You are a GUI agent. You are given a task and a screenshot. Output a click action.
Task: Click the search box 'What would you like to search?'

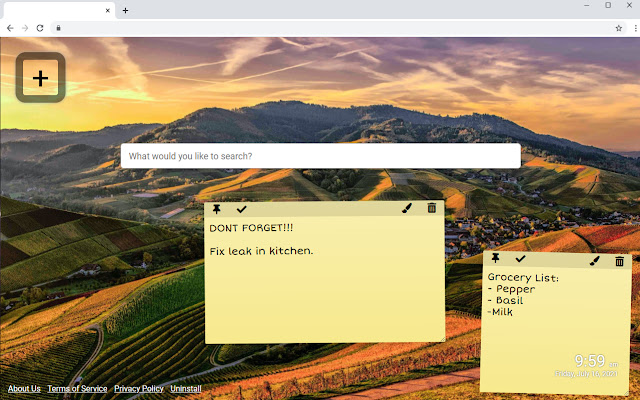320,156
